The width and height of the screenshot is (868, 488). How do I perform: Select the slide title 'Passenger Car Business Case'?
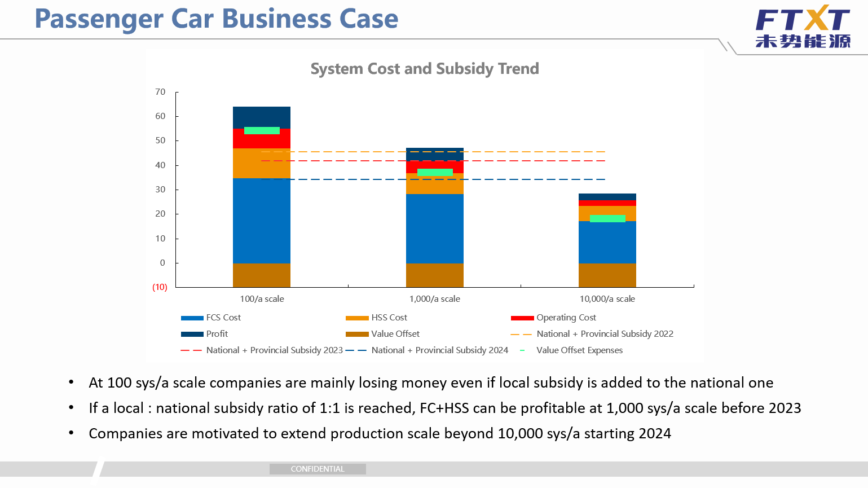217,19
